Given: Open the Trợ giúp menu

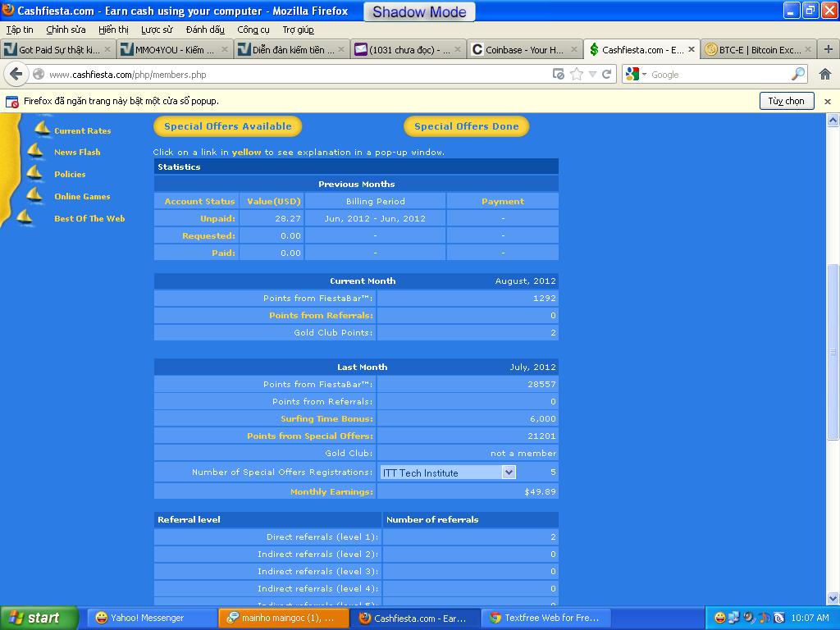Looking at the screenshot, I should point(298,30).
